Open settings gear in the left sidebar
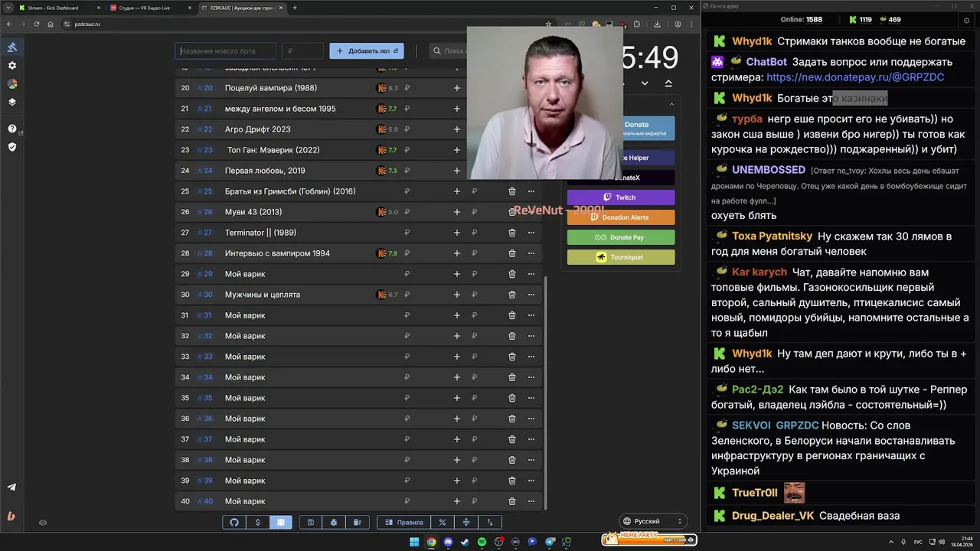Image resolution: width=980 pixels, height=551 pixels. click(12, 66)
